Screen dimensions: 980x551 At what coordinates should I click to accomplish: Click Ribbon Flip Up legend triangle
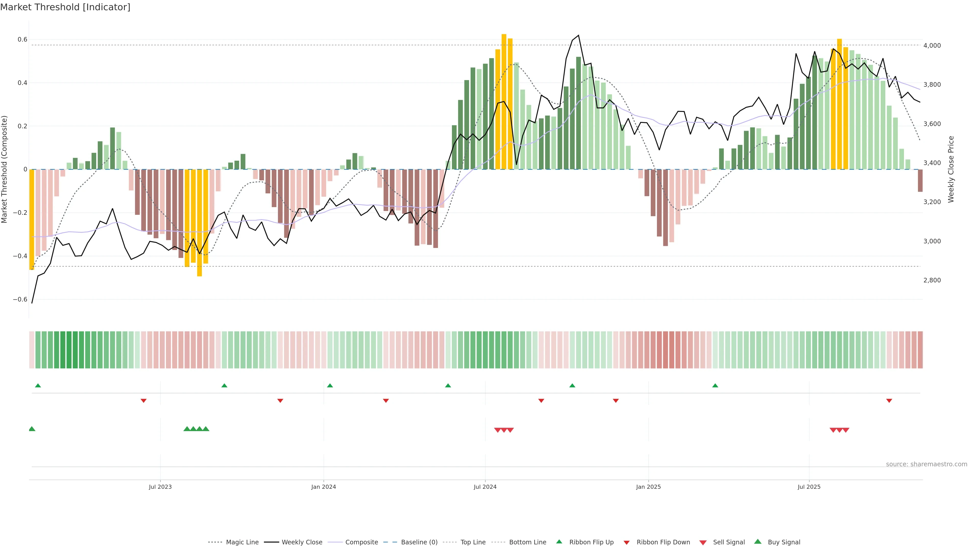[x=559, y=542]
